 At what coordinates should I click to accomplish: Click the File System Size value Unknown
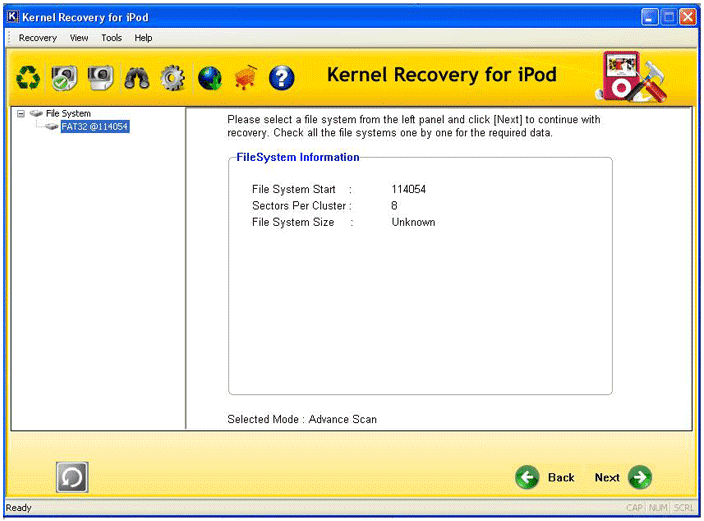point(413,222)
